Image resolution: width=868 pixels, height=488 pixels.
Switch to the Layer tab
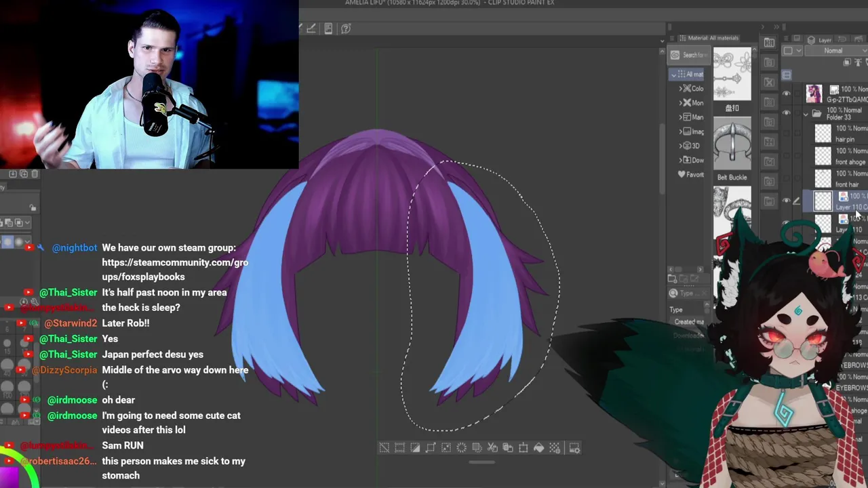pyautogui.click(x=820, y=40)
